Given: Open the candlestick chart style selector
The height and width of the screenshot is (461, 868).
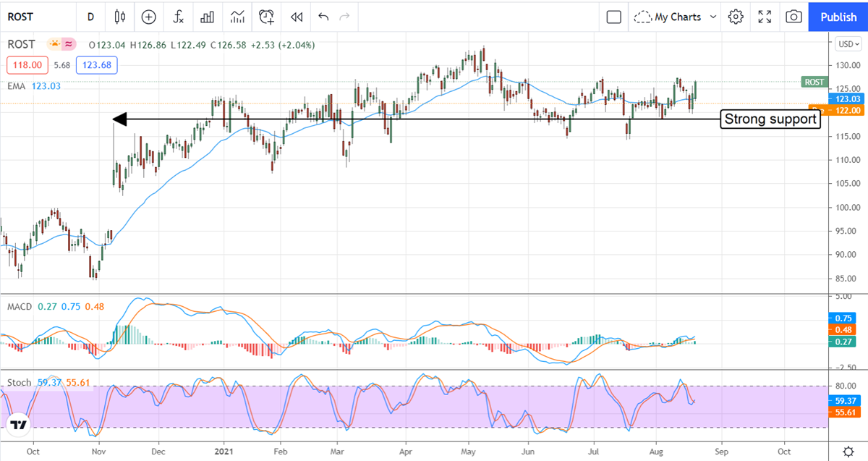Looking at the screenshot, I should tap(120, 17).
